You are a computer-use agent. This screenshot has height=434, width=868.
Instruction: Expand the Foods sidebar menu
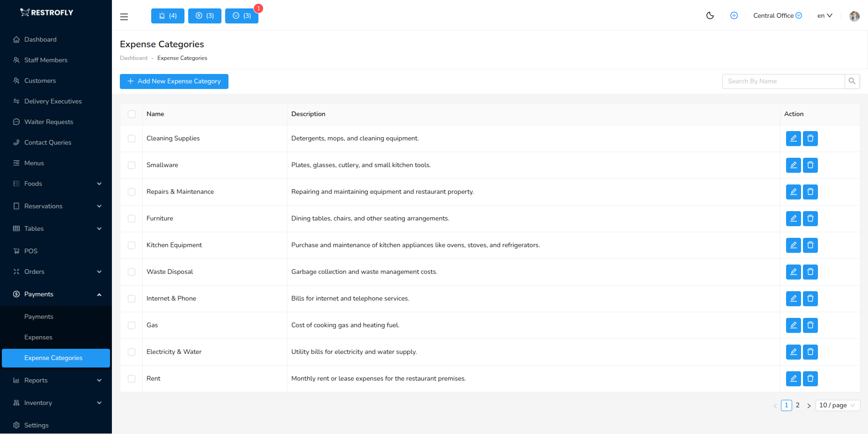click(x=33, y=184)
